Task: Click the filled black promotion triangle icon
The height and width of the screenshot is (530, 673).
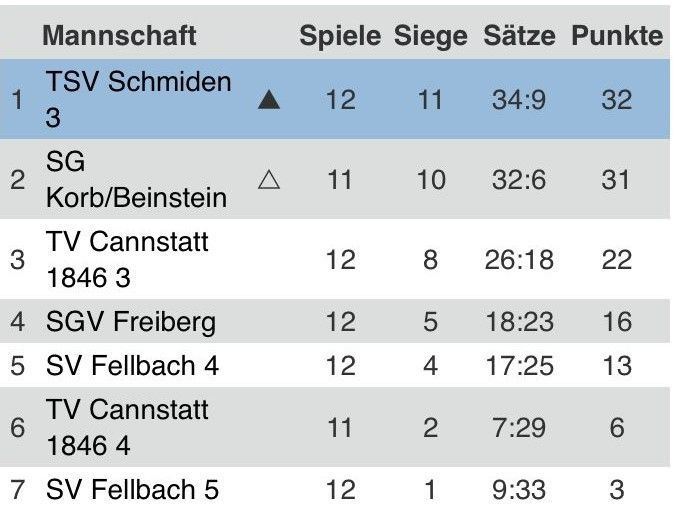Action: [268, 100]
